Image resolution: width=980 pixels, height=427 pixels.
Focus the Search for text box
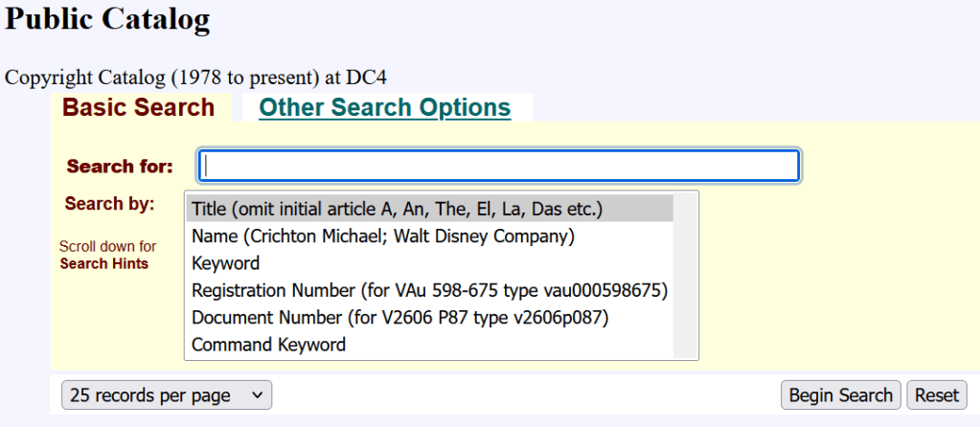(x=498, y=166)
